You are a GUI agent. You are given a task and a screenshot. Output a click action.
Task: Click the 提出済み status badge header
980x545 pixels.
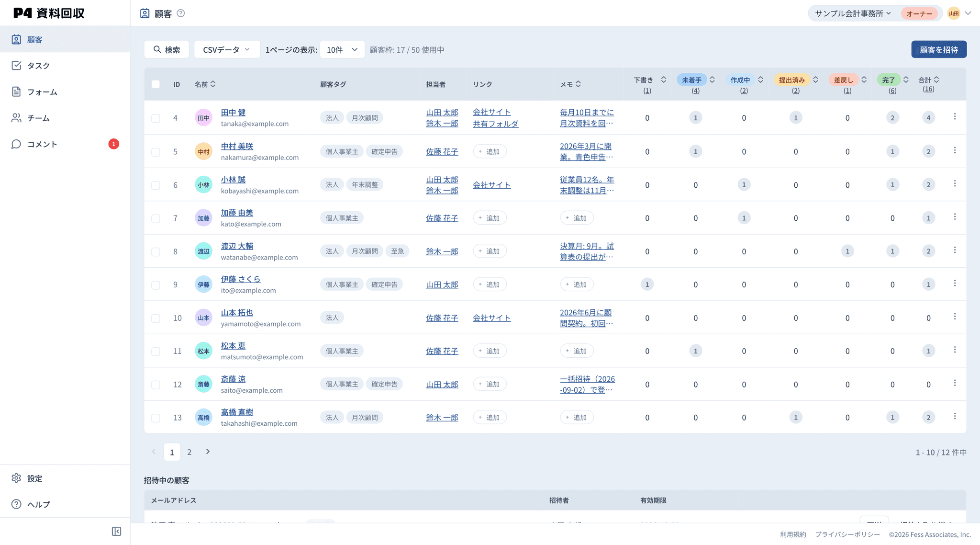point(792,80)
